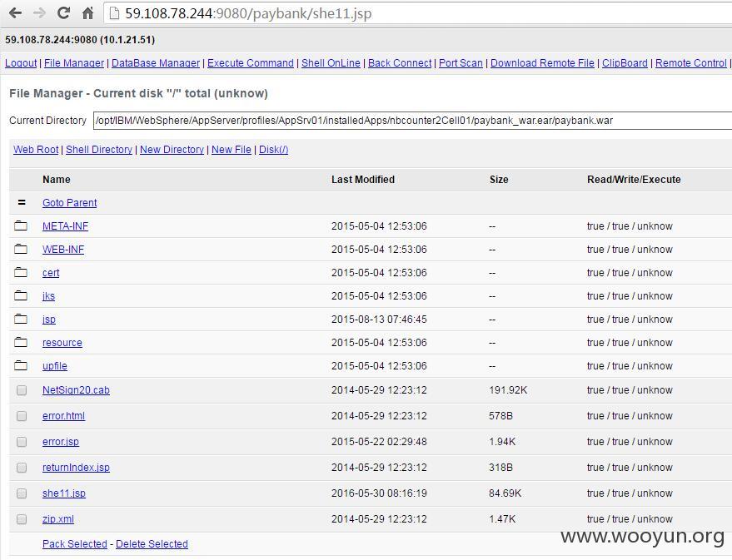Click the Delete Selected link
Screen dimensions: 732x560
click(152, 543)
